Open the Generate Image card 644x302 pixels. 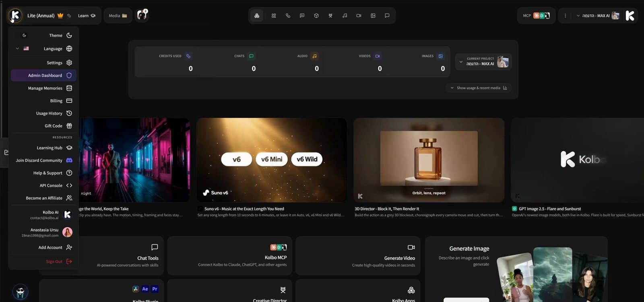coord(516,269)
